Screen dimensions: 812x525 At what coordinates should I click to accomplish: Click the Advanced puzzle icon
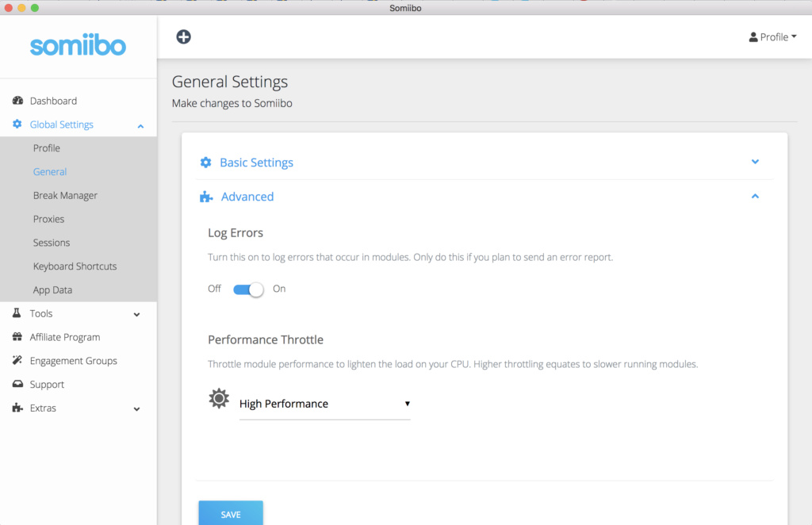[206, 197]
